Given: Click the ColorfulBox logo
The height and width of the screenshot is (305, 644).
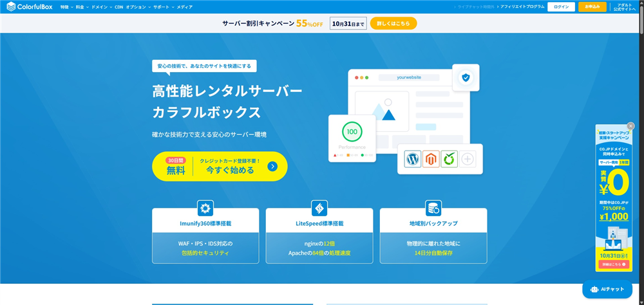Looking at the screenshot, I should pos(30,6).
